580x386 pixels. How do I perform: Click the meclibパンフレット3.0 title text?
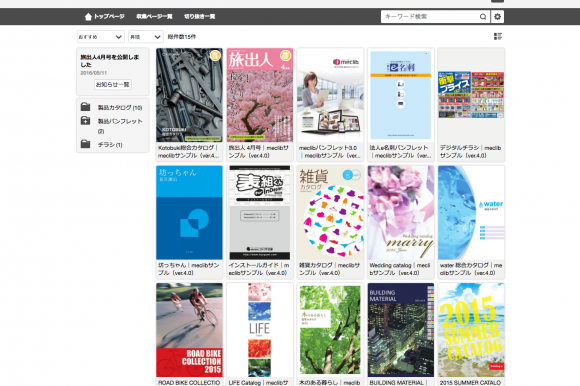330,152
